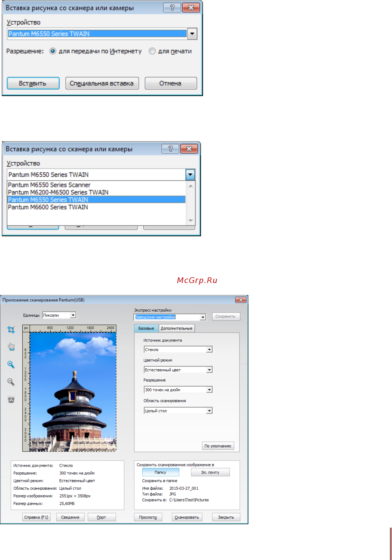Click the Вставить button
392x560 pixels.
[33, 83]
